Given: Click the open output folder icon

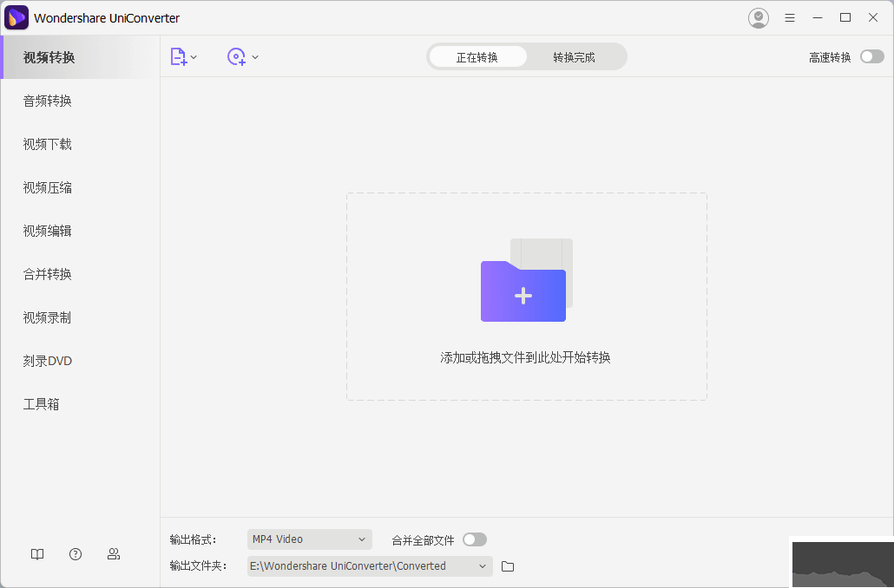Looking at the screenshot, I should (508, 565).
